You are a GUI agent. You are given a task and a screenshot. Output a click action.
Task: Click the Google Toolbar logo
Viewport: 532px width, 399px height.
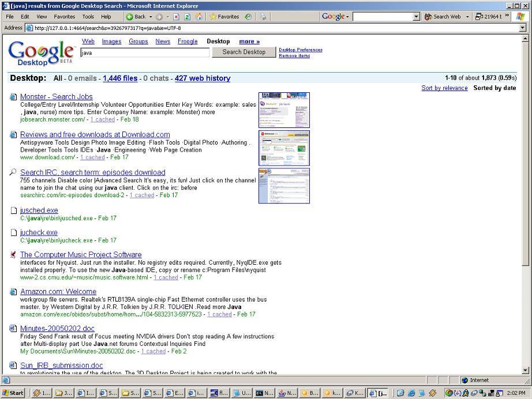click(x=333, y=17)
